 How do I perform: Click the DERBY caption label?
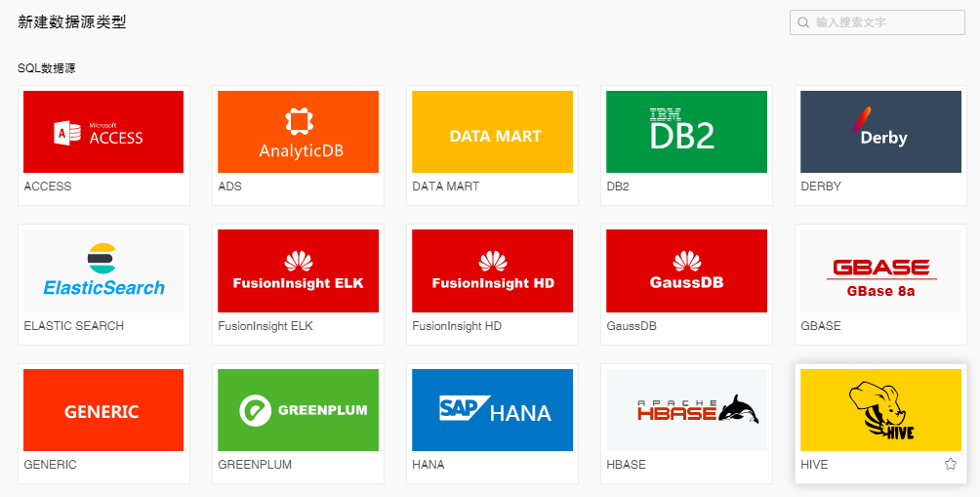pos(821,186)
